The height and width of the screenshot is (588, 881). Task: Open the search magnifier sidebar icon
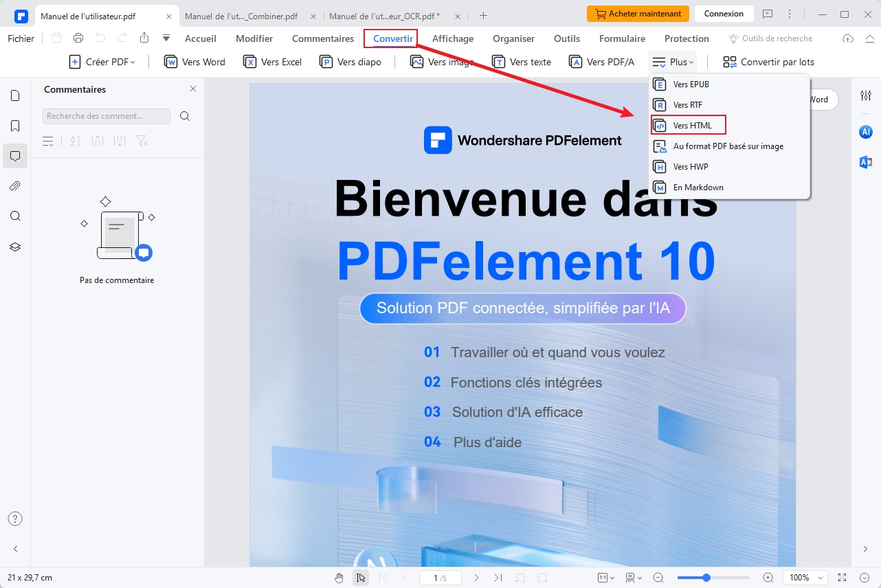pyautogui.click(x=15, y=216)
